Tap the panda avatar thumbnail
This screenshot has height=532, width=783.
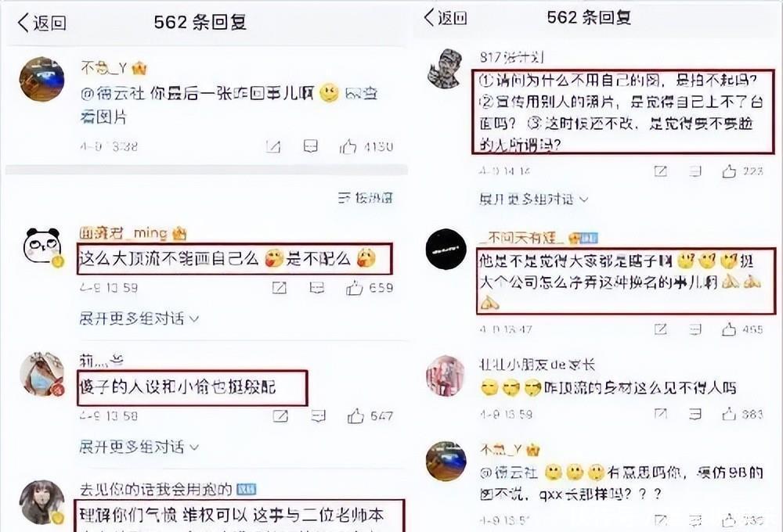(42, 246)
